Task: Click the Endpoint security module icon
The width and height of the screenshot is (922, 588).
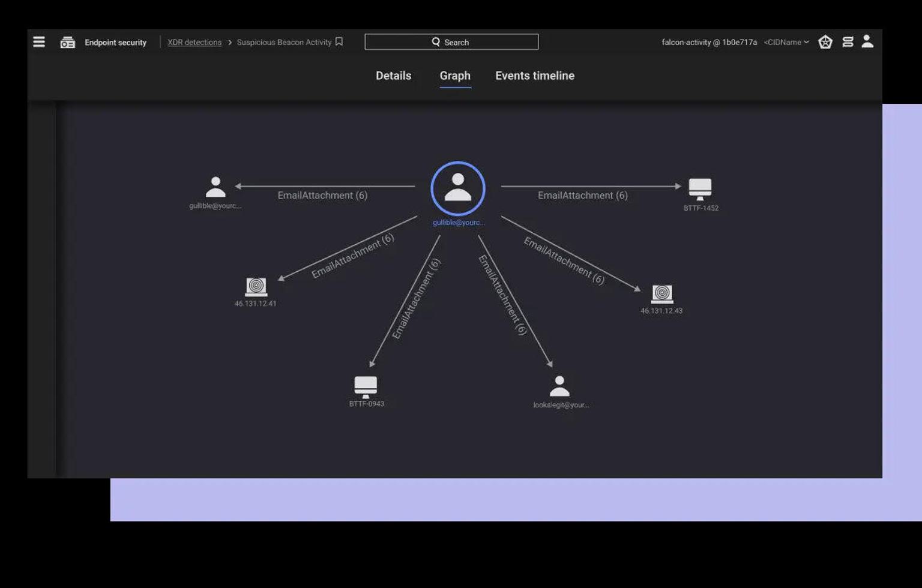Action: click(68, 43)
